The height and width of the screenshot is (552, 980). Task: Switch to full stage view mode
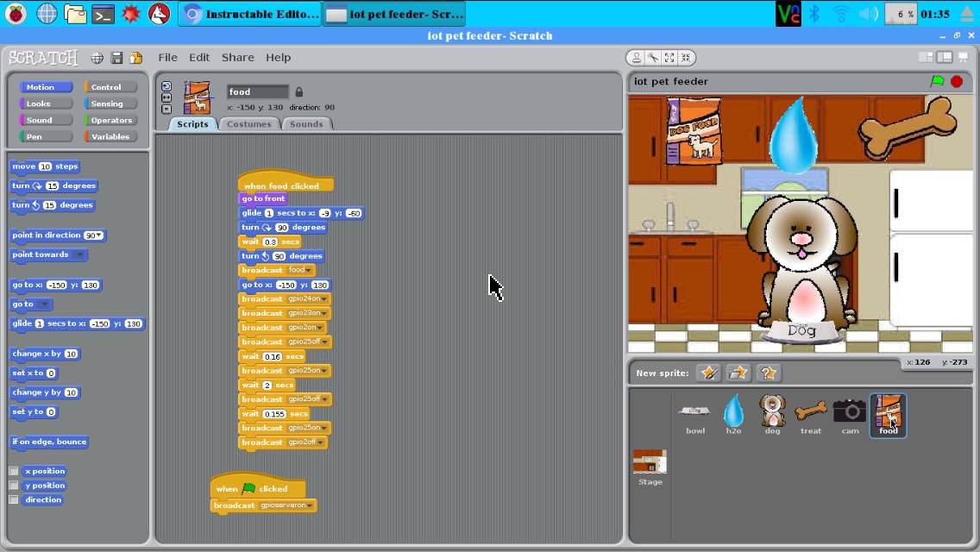[945, 58]
